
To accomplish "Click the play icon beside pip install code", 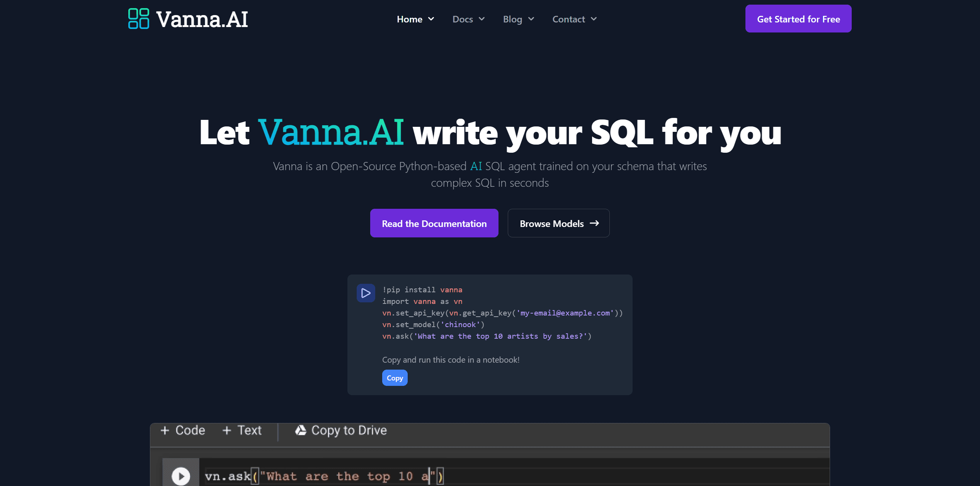I will [366, 293].
